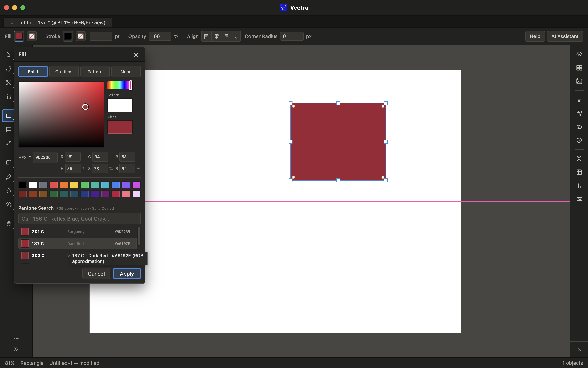Select the dashed Marquee selection tool
Viewport: 588px width, 368px height.
9,163
